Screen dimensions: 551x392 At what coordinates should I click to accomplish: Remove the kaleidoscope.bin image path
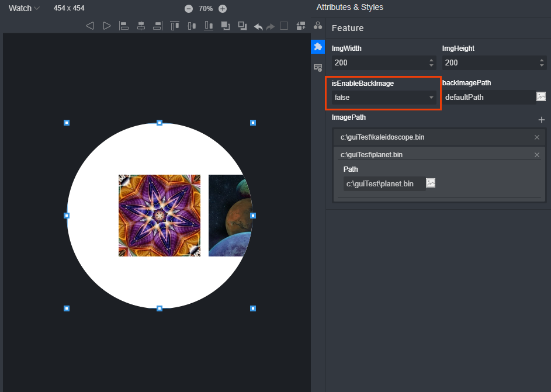pos(537,137)
